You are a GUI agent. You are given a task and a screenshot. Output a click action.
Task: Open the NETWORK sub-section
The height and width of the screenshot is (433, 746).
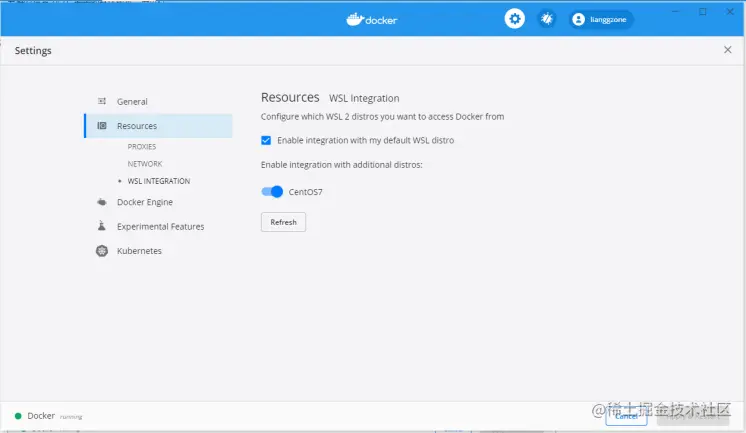point(145,164)
